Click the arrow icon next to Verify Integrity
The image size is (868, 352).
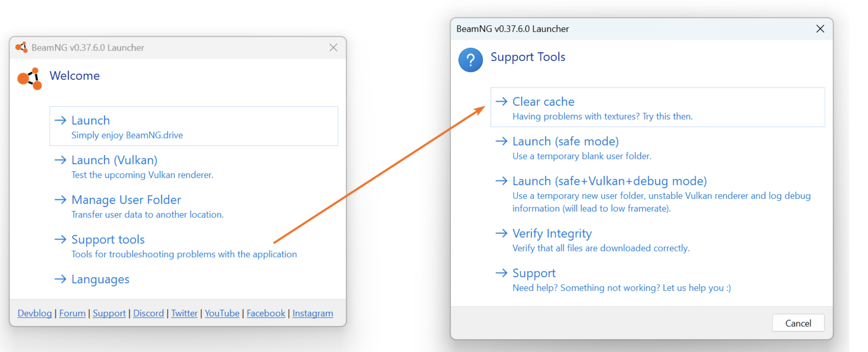coord(501,233)
